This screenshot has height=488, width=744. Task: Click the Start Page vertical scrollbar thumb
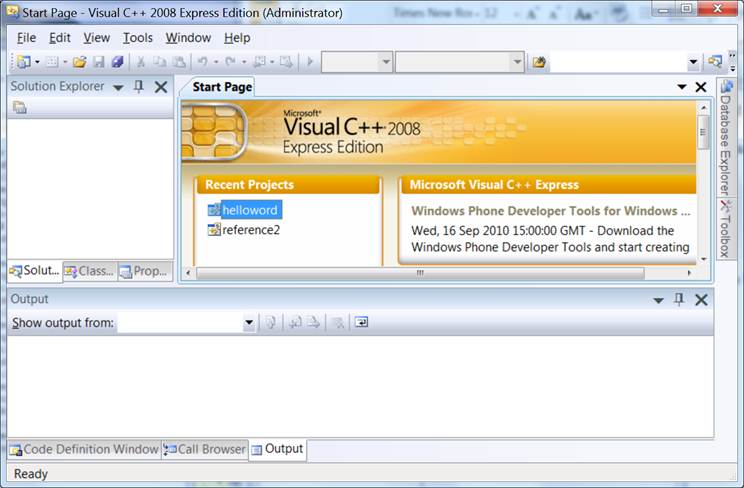[x=703, y=132]
